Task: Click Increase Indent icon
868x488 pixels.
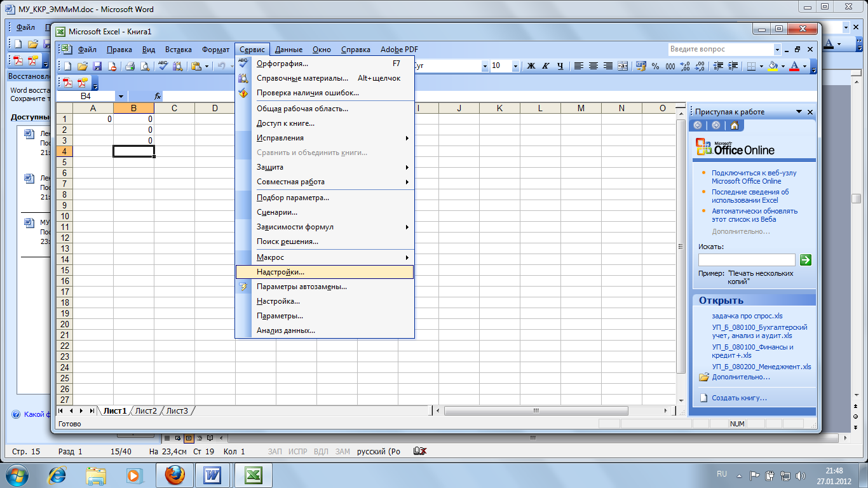Action: click(733, 66)
